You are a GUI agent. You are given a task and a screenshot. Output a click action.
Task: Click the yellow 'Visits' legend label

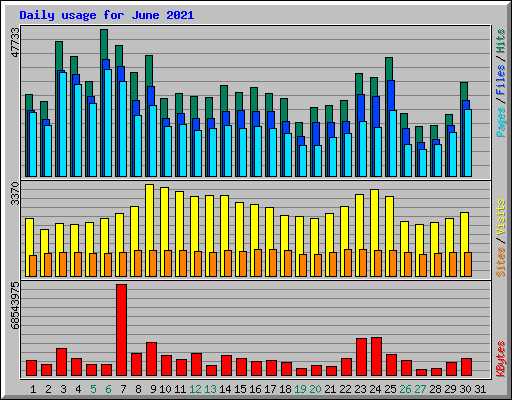[501, 217]
